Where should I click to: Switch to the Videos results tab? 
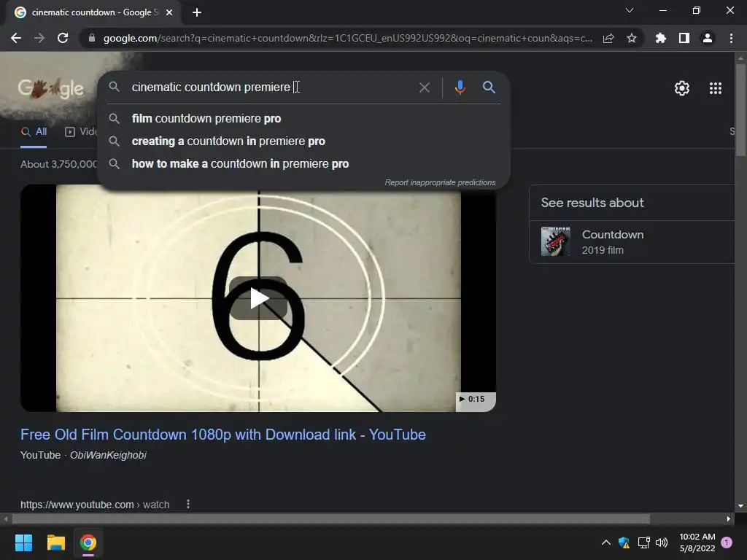pyautogui.click(x=81, y=132)
